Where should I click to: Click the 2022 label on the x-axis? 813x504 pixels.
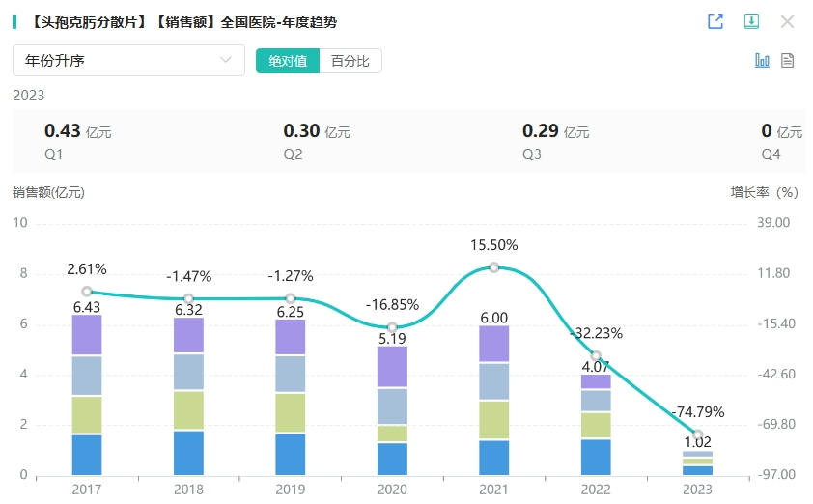click(596, 490)
